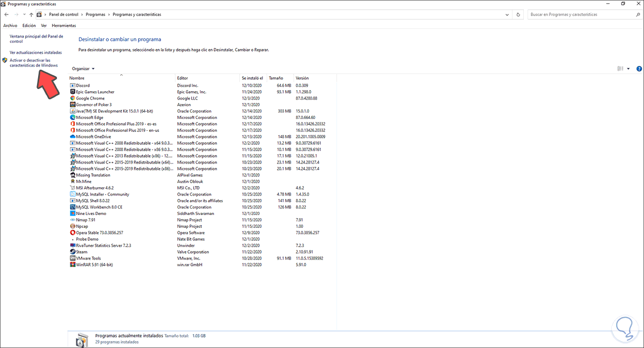The width and height of the screenshot is (644, 348).
Task: Go up one level with up arrow
Action: [x=31, y=14]
